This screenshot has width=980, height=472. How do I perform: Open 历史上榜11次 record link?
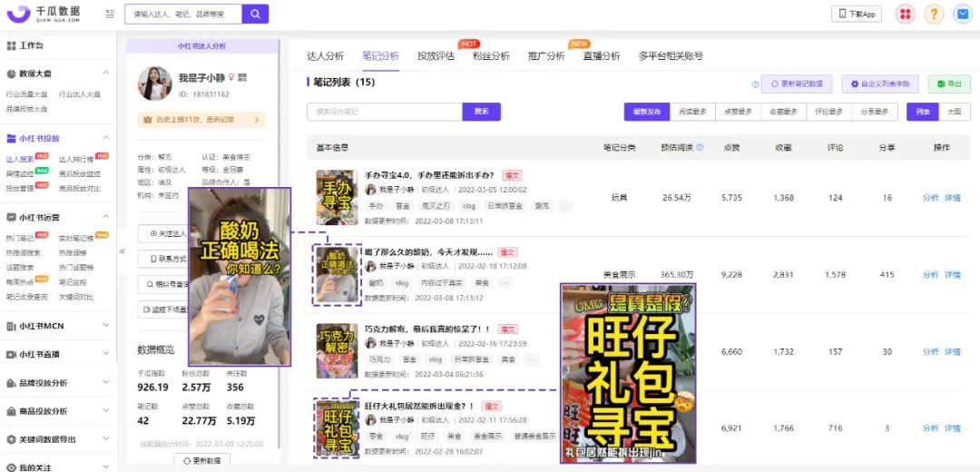201,120
